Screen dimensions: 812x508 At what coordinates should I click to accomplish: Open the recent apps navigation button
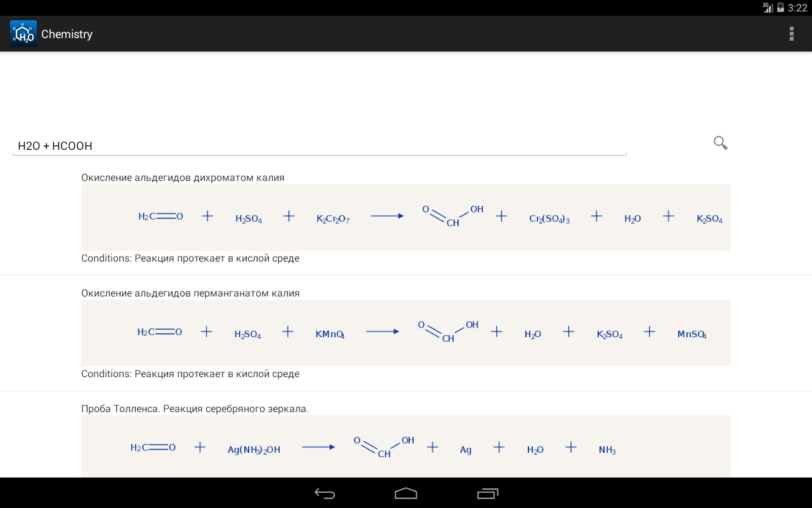click(x=487, y=493)
